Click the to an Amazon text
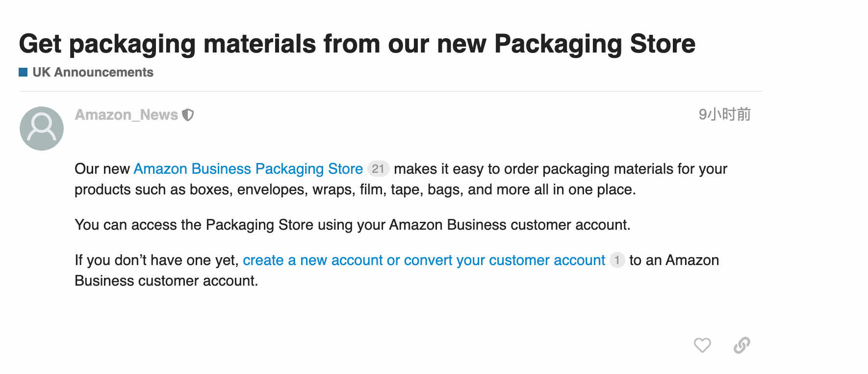The width and height of the screenshot is (868, 374). pos(674,260)
